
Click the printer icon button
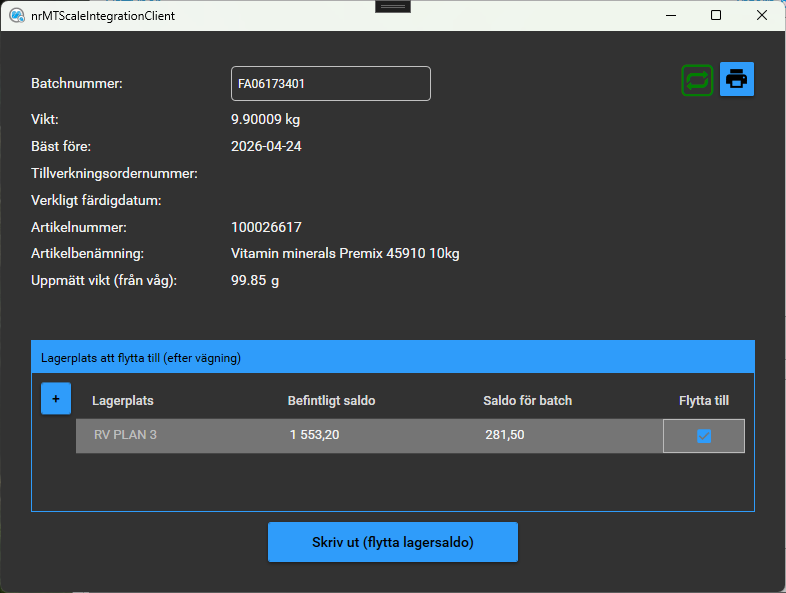[x=737, y=79]
